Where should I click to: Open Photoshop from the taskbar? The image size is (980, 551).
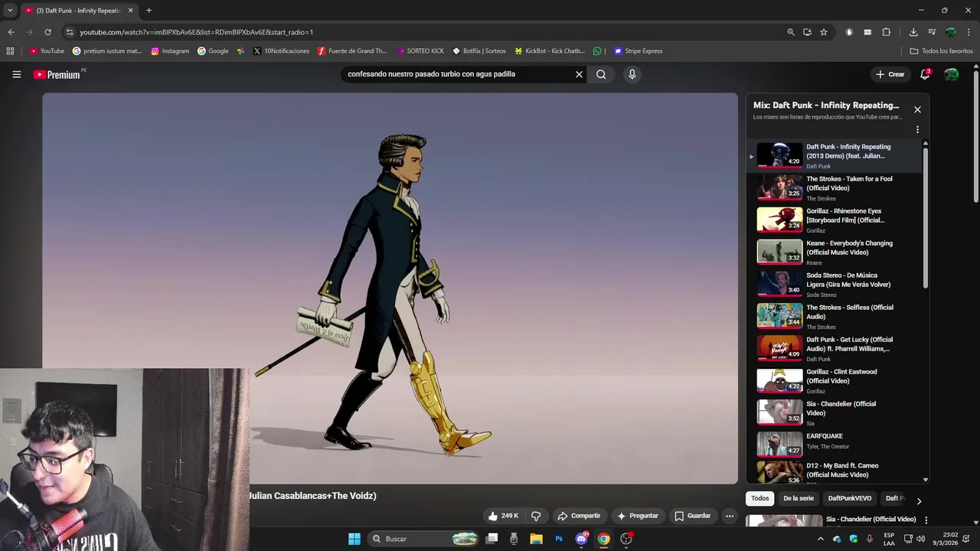click(x=559, y=539)
